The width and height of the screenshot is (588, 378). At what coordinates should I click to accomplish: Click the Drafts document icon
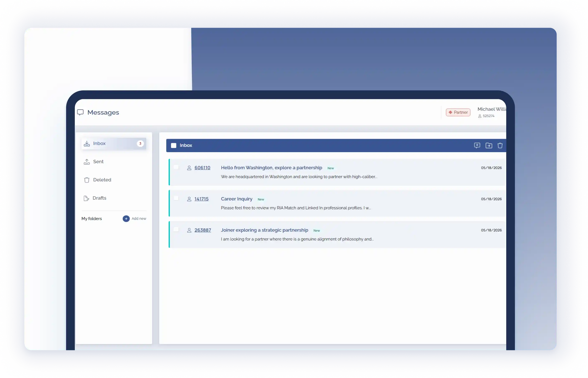coord(86,198)
